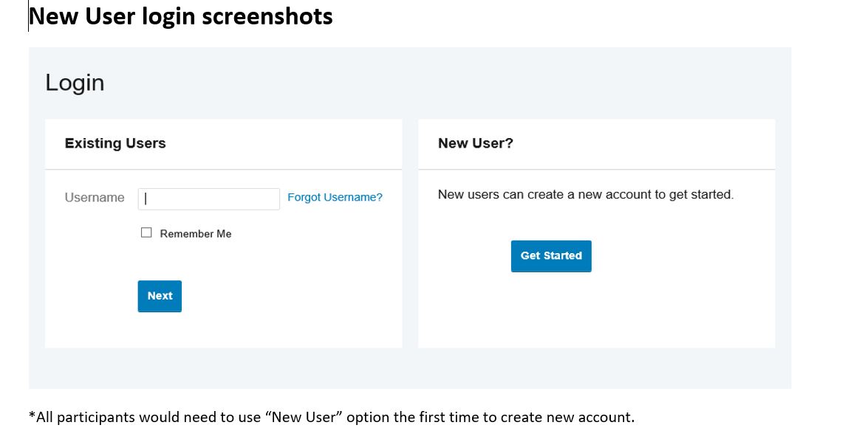Screen dimensions: 868x442
Task: Click the word "screenshots" in the document title
Action: point(282,16)
